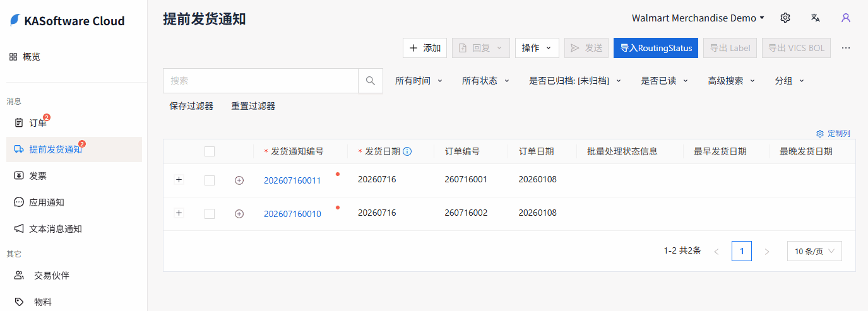Open the Walmart Merchandise Demo dropdown
The width and height of the screenshot is (868, 311).
point(698,18)
